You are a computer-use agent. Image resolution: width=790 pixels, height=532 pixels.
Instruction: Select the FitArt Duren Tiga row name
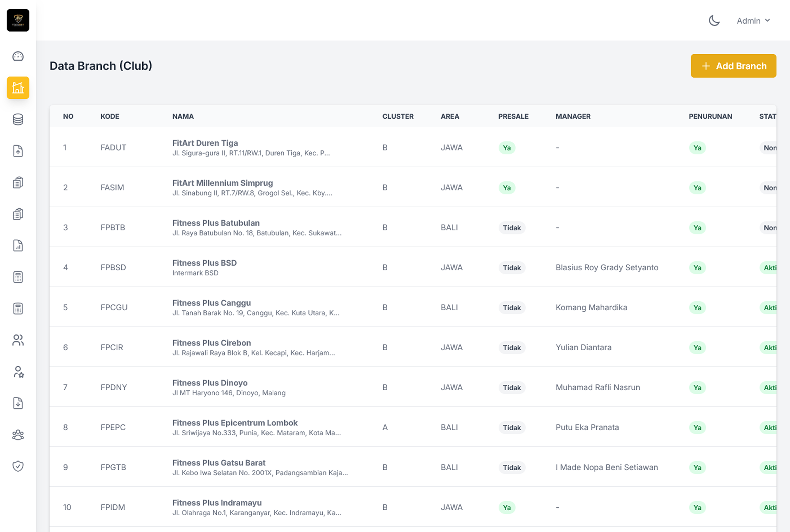point(205,143)
